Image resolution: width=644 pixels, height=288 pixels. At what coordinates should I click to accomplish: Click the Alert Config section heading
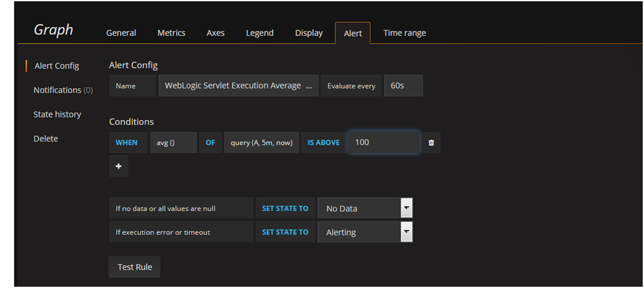click(133, 65)
